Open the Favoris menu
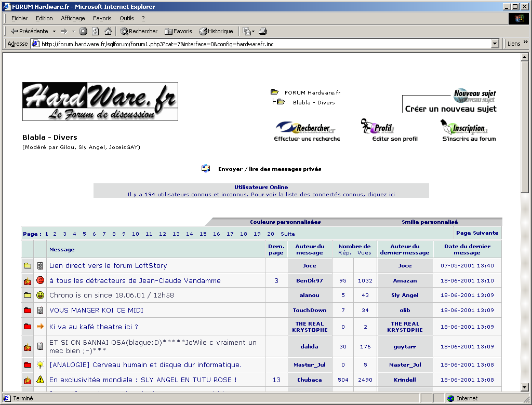This screenshot has height=405, width=532. tap(102, 18)
